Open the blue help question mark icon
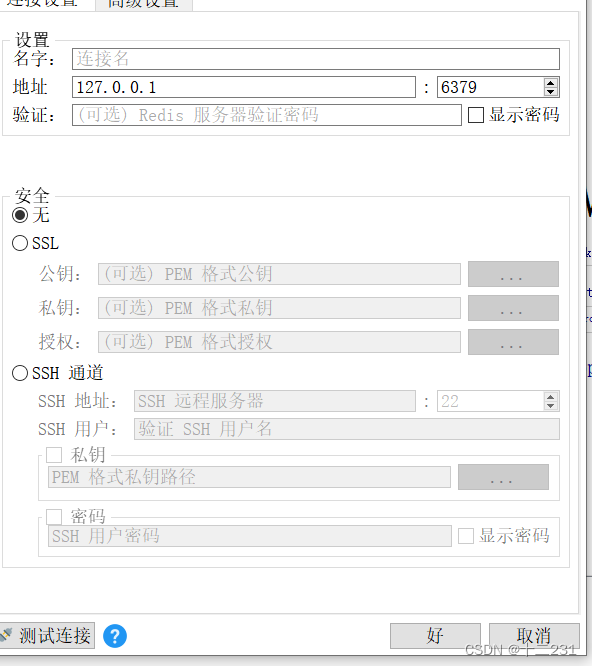 115,636
